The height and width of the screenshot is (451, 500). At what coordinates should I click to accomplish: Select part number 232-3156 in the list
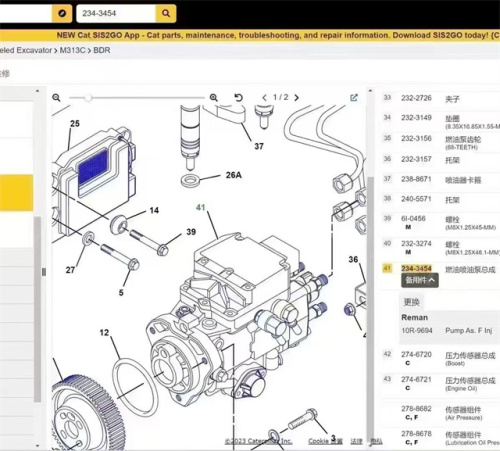(x=416, y=138)
